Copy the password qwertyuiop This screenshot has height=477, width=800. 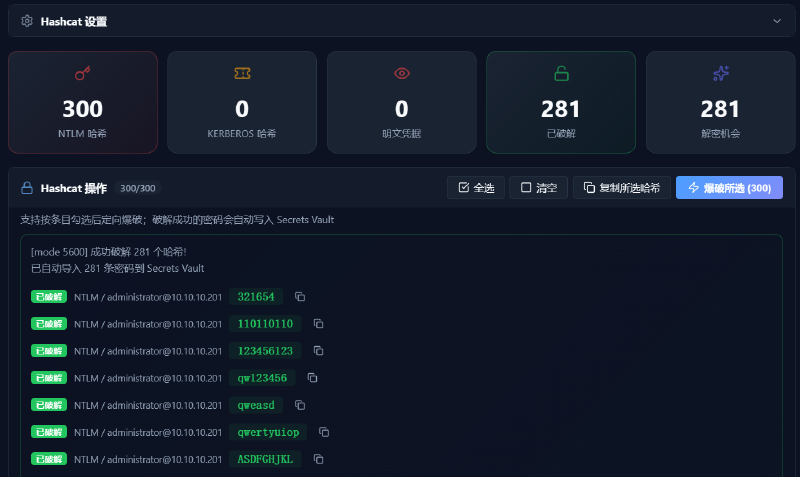[x=324, y=432]
